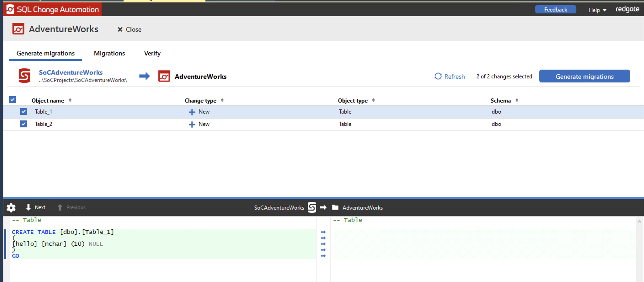
Task: Sort by Change type column arrows
Action: 222,100
